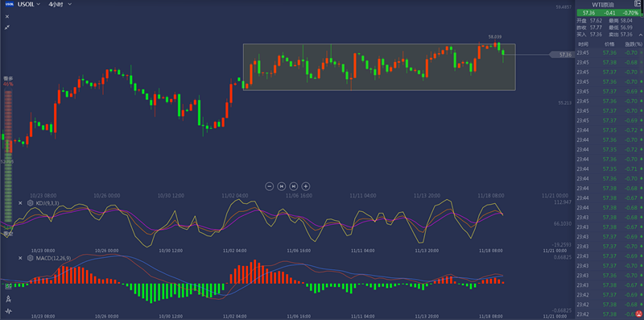The width and height of the screenshot is (644, 320).
Task: Zoom in the chart with the plus button
Action: click(306, 186)
